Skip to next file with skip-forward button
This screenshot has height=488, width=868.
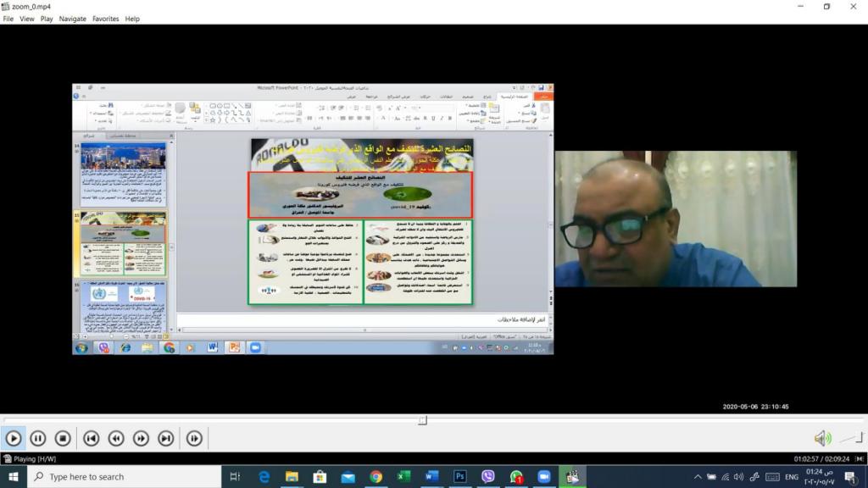tap(166, 438)
